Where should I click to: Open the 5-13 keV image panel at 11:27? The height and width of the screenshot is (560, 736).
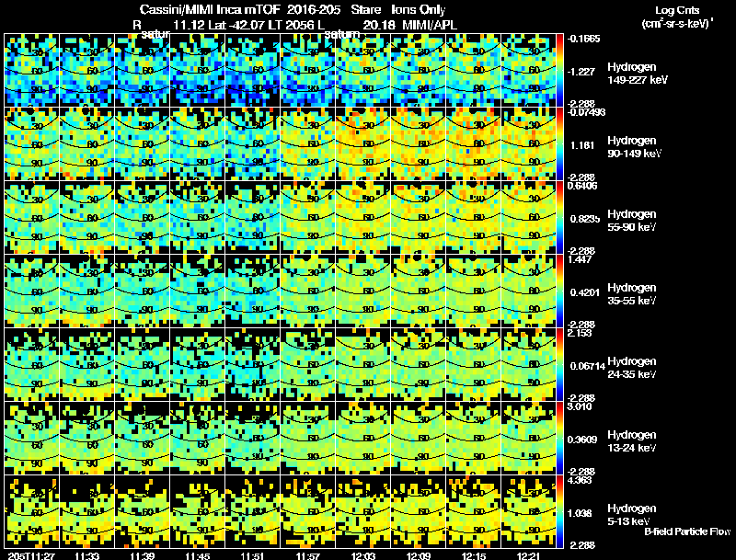click(x=31, y=512)
